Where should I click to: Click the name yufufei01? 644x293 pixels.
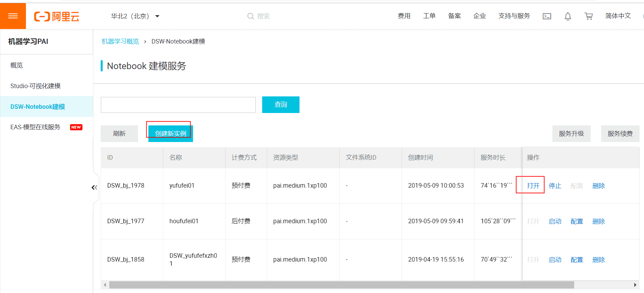(x=182, y=186)
